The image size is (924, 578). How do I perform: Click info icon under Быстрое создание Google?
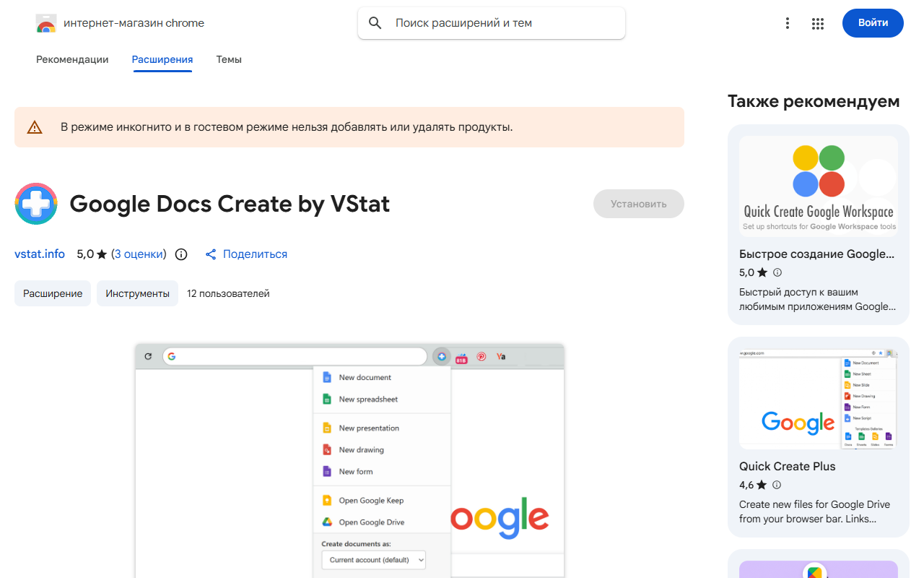777,272
